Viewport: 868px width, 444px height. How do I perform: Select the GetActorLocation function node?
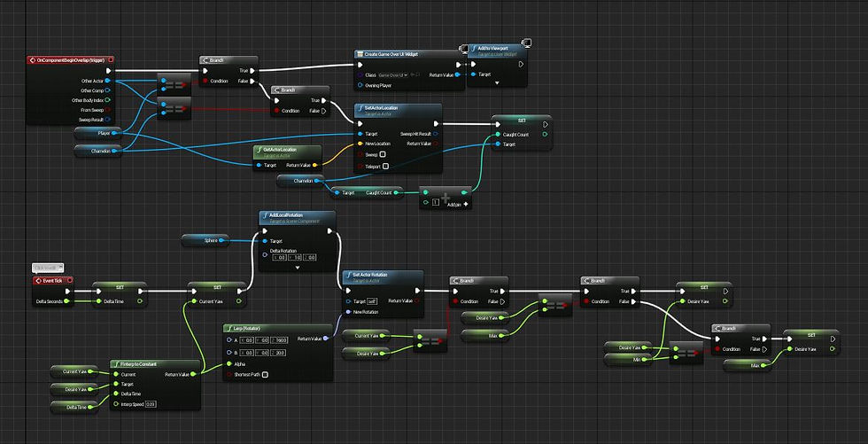tap(287, 158)
